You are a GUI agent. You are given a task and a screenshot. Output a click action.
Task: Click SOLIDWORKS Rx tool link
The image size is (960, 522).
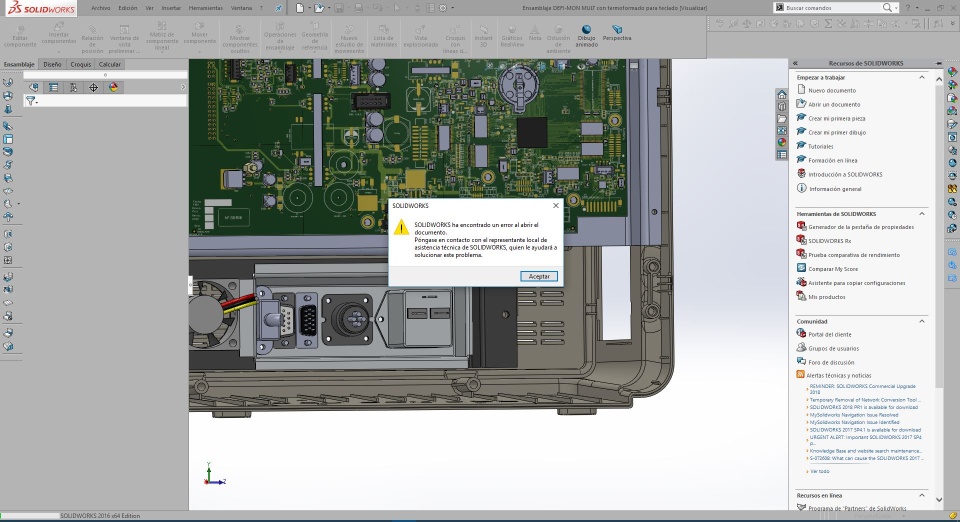(x=829, y=241)
